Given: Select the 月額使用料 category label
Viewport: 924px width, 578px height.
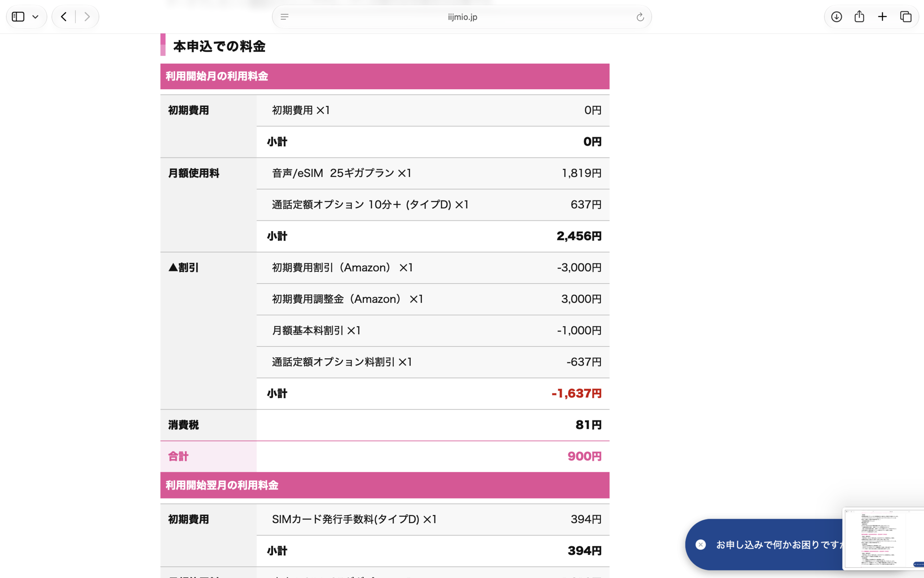Looking at the screenshot, I should [x=193, y=173].
